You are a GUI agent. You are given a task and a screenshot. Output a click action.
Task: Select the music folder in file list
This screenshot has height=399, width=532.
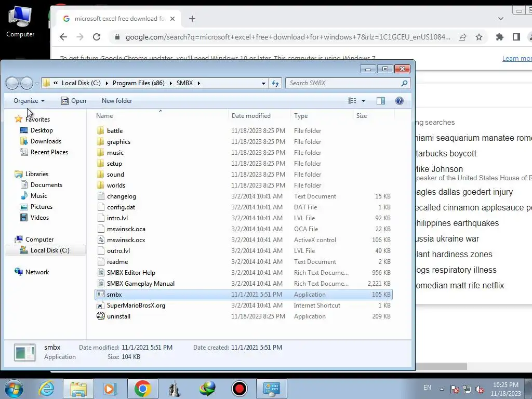point(115,153)
